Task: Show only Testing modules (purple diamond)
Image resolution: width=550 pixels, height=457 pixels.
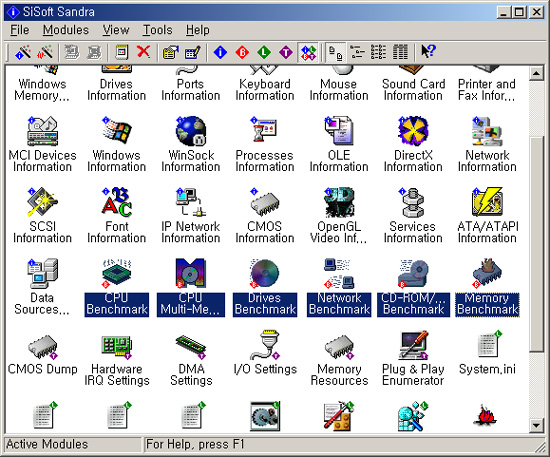Action: click(x=286, y=52)
